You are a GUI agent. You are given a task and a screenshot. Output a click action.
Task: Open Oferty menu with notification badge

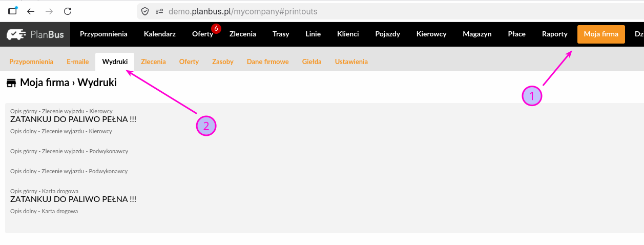[x=202, y=34]
